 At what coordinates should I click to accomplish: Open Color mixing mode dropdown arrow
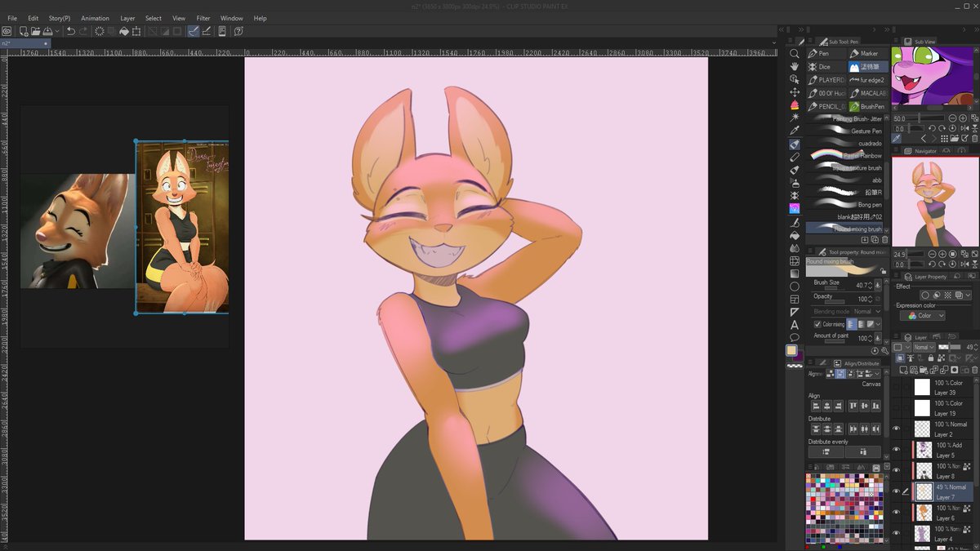(x=878, y=324)
